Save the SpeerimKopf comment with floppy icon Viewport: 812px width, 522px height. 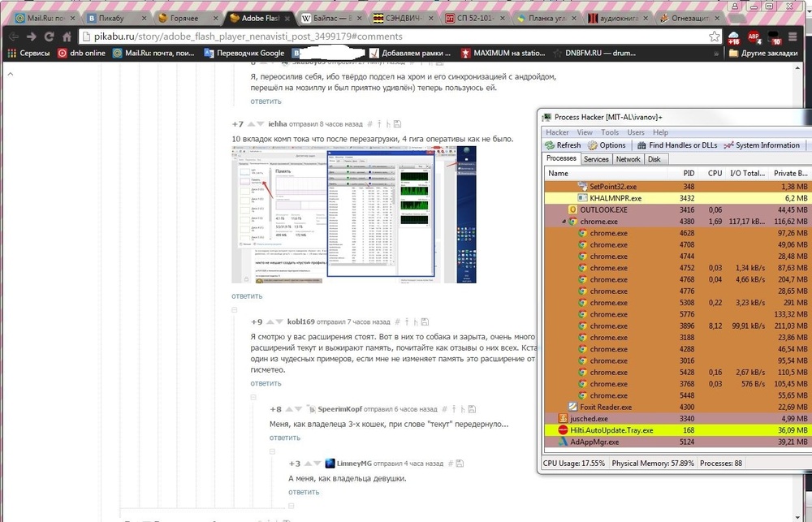coord(472,409)
